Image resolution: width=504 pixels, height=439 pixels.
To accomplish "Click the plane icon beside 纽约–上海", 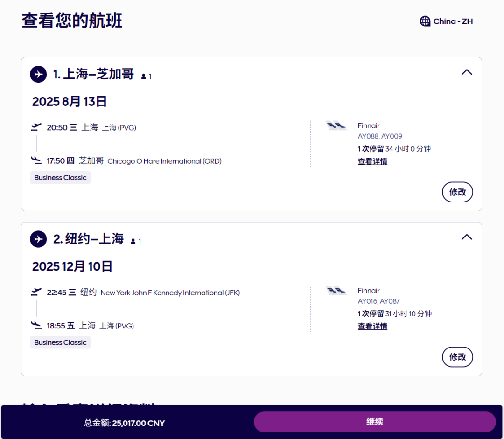I will (x=38, y=239).
